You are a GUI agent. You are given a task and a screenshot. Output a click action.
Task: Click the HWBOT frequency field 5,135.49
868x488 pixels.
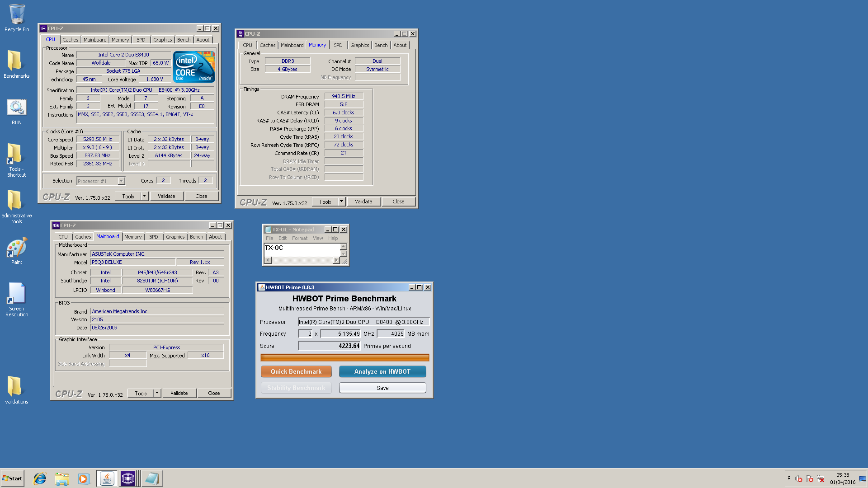(341, 334)
